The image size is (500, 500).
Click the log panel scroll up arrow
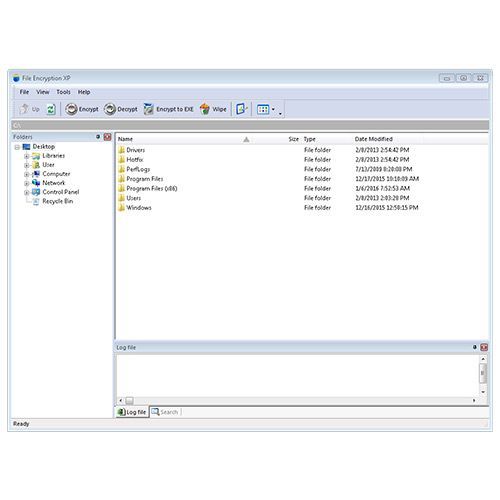click(483, 359)
